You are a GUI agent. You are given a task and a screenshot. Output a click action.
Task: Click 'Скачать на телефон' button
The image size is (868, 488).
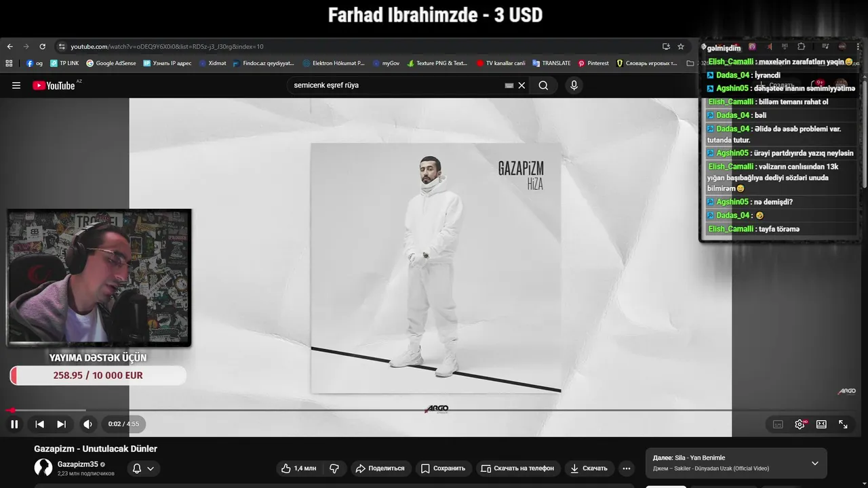pyautogui.click(x=517, y=468)
